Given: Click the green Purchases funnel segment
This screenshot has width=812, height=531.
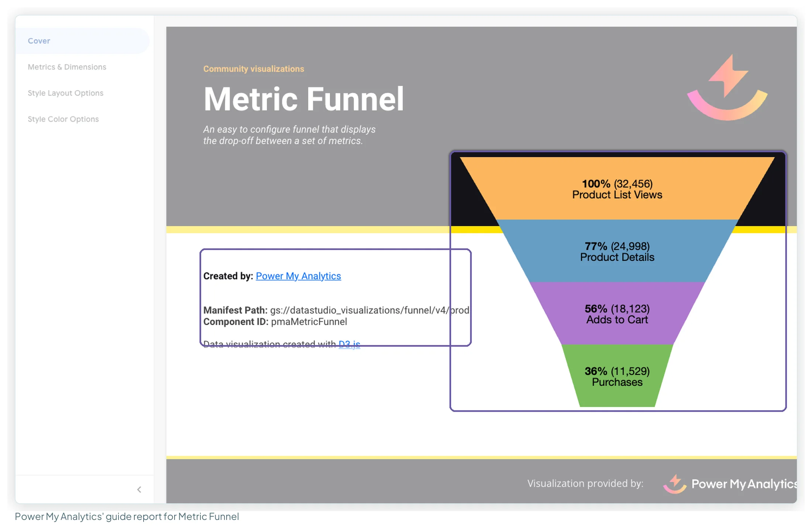Looking at the screenshot, I should [x=617, y=376].
